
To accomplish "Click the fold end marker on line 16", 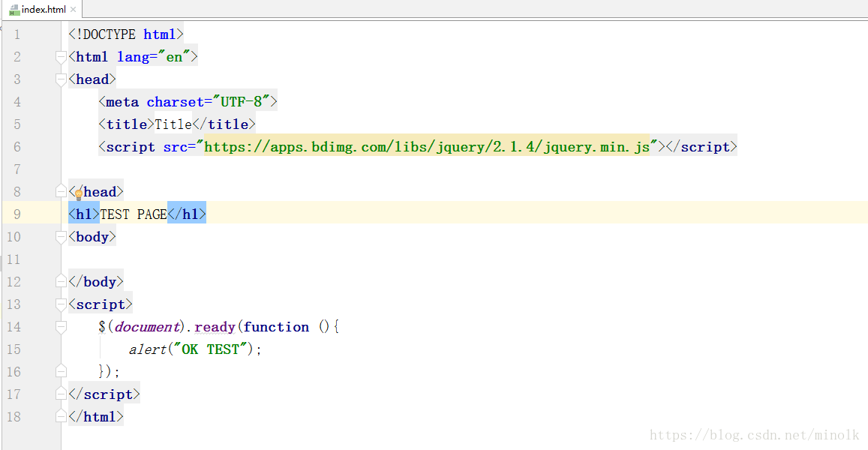I will pyautogui.click(x=62, y=372).
